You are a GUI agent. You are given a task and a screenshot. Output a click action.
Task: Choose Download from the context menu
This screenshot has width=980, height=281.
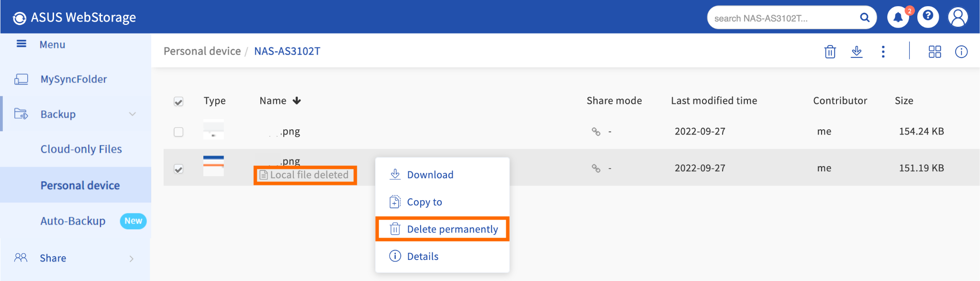[442, 175]
